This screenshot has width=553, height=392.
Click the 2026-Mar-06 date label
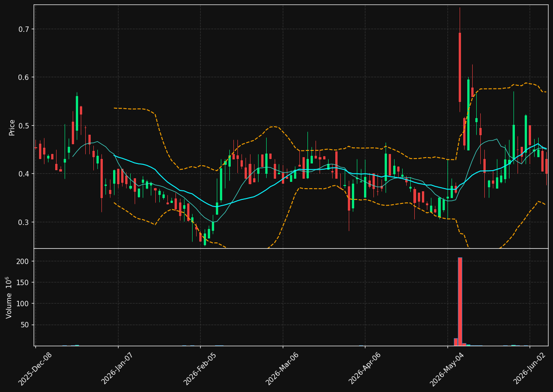click(282, 369)
